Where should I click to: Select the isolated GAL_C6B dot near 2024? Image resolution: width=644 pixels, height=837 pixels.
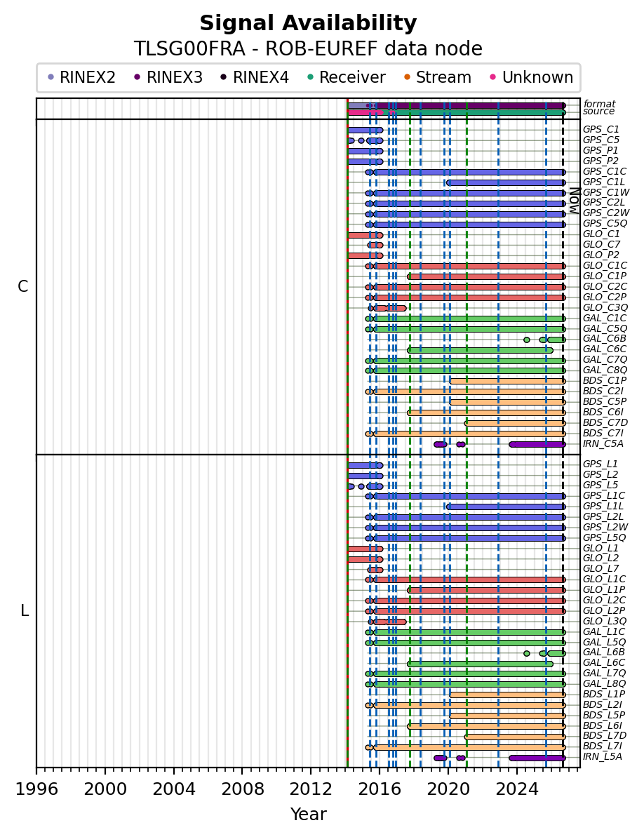point(527,340)
